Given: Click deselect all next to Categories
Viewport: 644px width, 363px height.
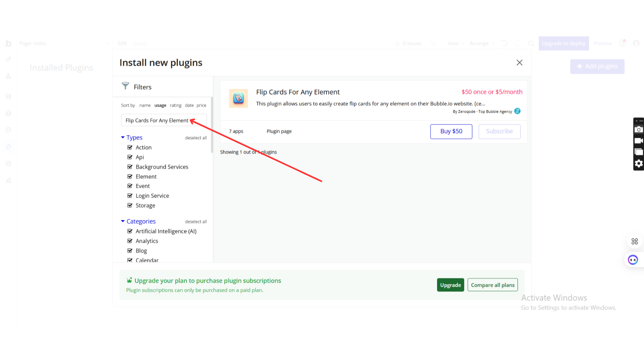Looking at the screenshot, I should [x=196, y=222].
